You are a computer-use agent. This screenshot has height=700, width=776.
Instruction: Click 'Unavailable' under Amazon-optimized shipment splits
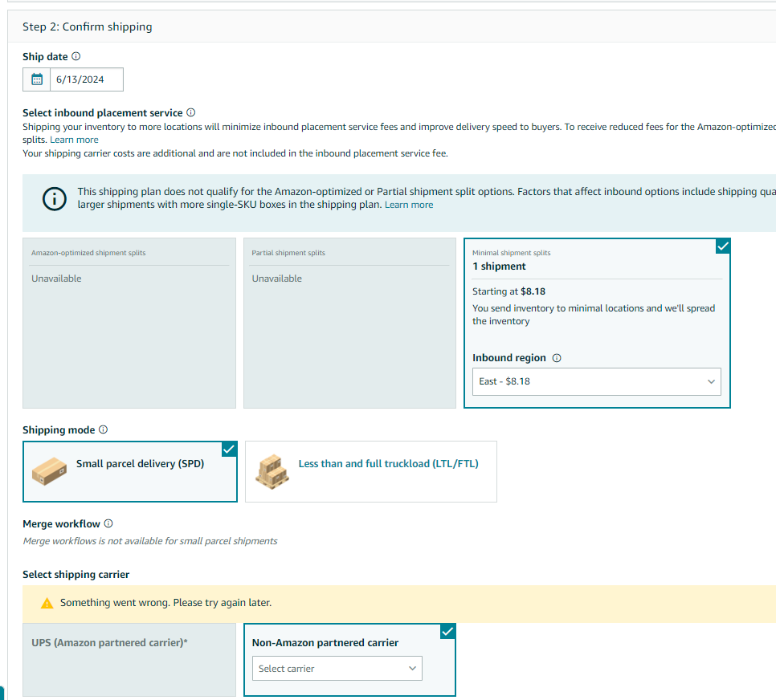tap(56, 279)
